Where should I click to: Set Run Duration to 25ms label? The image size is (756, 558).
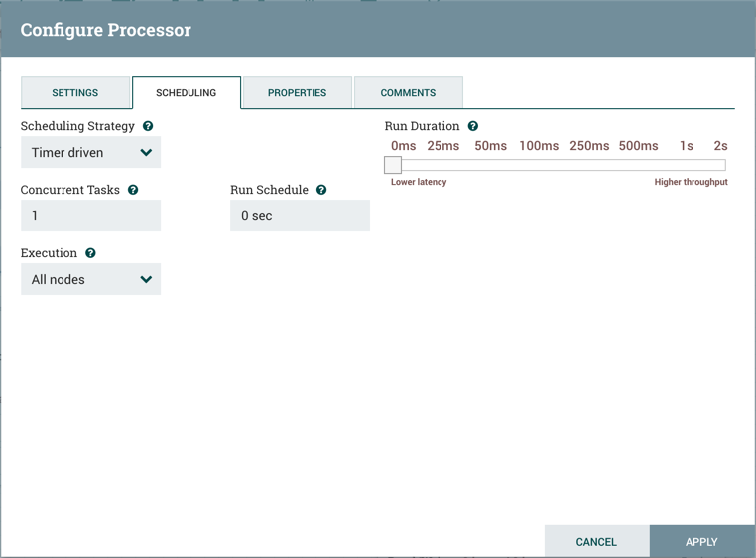442,146
